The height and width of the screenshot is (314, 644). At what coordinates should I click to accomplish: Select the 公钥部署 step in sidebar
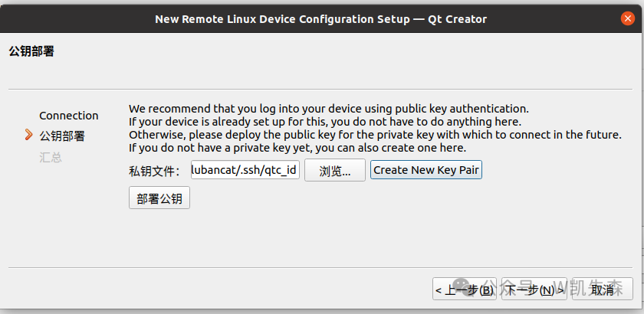click(x=62, y=136)
